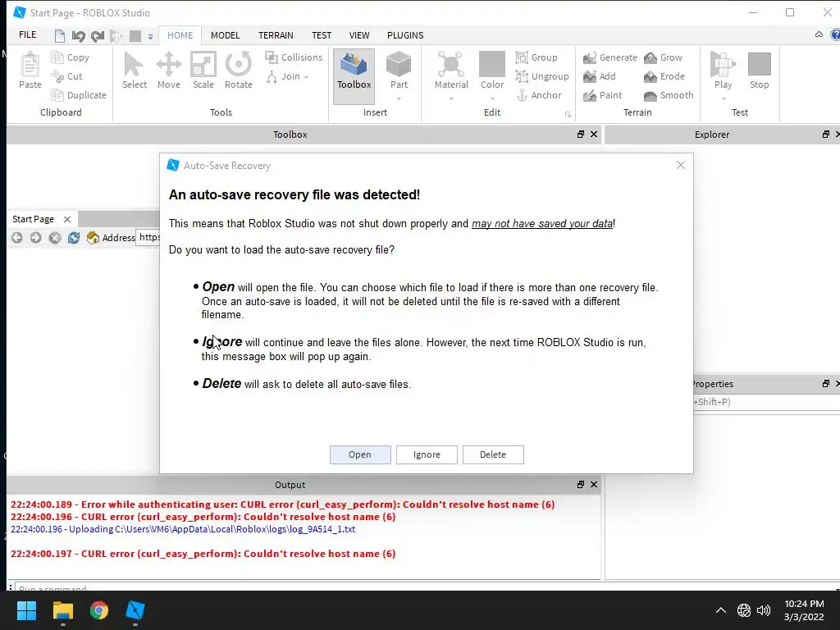Click the Cut tool
This screenshot has width=840, height=630.
[x=67, y=76]
